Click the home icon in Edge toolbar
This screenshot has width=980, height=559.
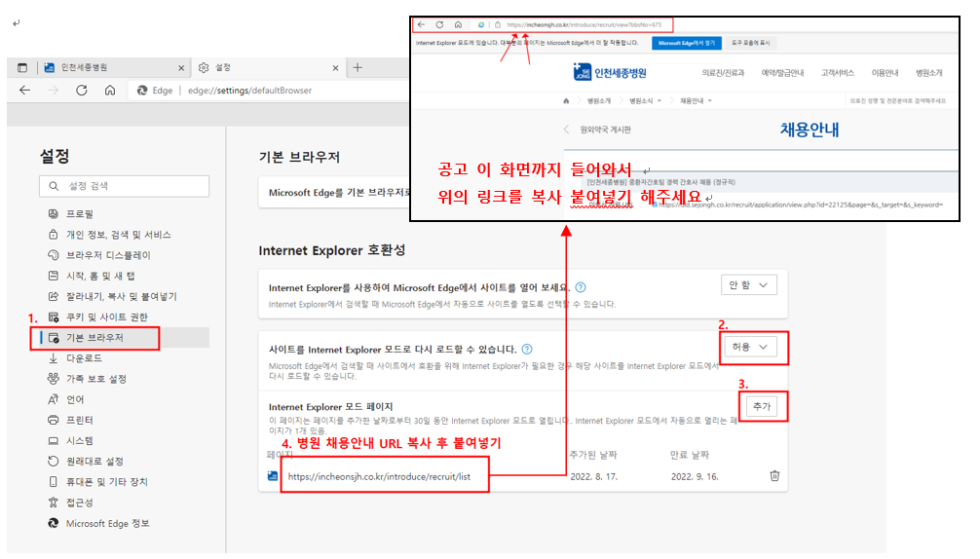[110, 90]
